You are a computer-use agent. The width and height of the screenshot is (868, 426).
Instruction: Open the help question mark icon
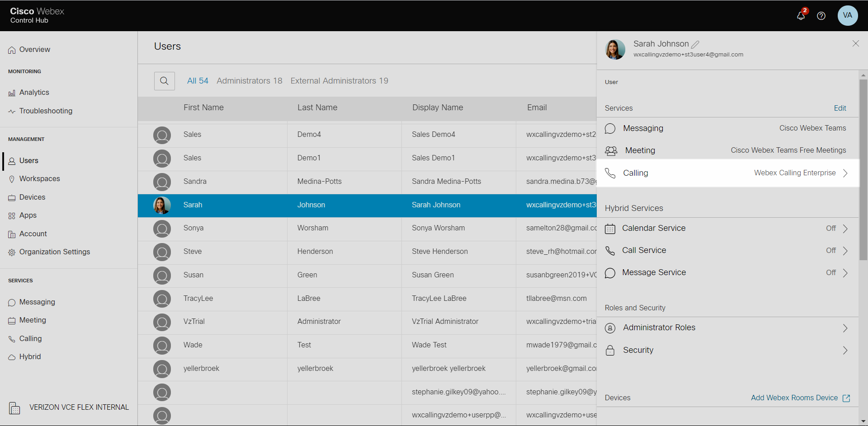(821, 16)
